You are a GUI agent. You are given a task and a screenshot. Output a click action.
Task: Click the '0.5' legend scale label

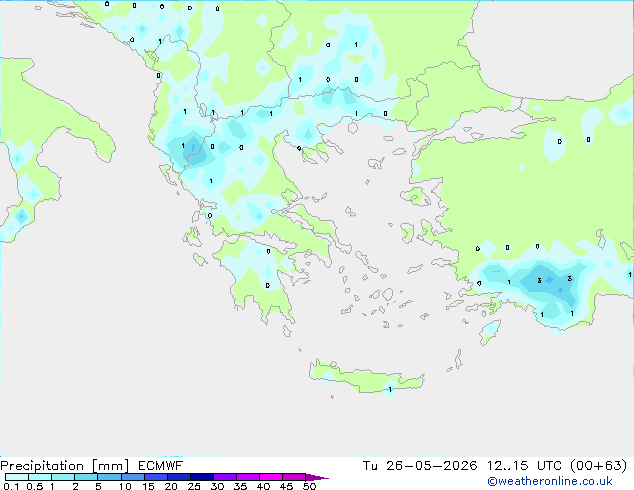click(x=35, y=486)
